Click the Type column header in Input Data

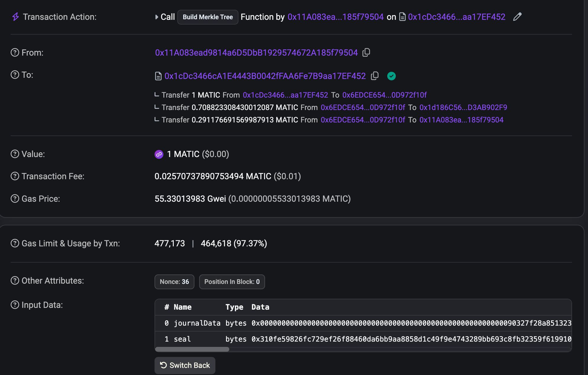[x=234, y=307]
